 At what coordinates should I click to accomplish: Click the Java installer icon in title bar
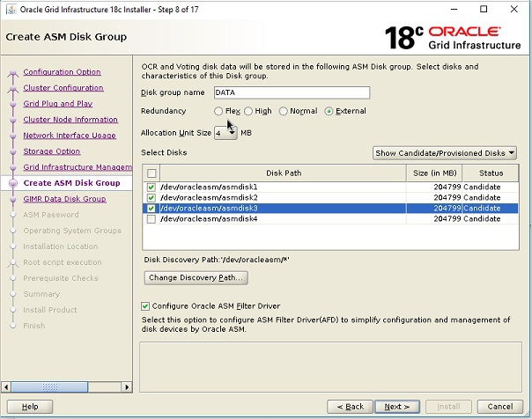click(x=11, y=10)
